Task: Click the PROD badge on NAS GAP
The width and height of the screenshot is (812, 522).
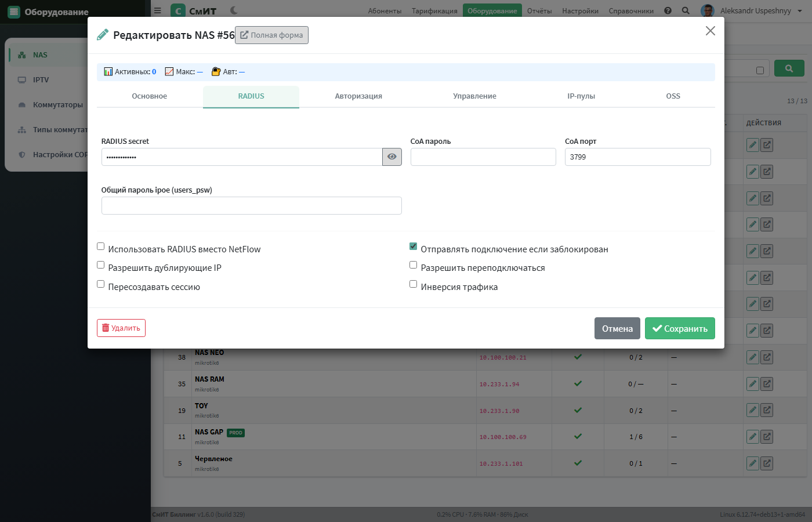Action: click(x=235, y=433)
